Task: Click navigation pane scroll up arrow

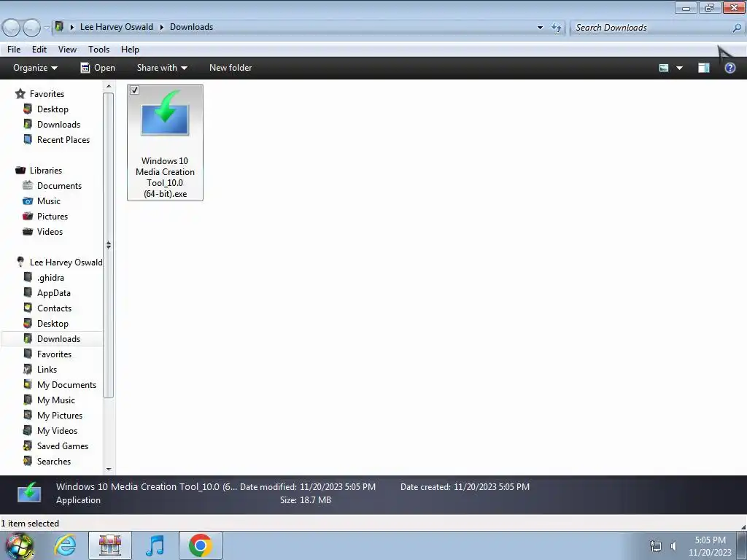Action: [x=109, y=86]
